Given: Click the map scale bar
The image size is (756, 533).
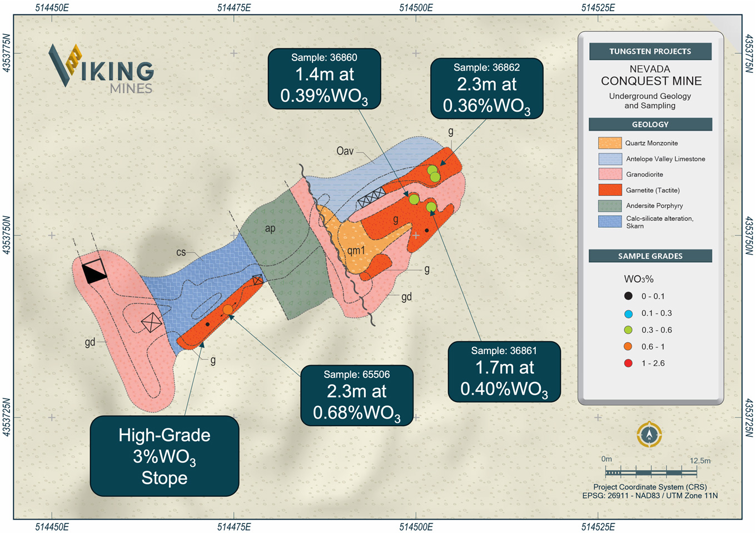Looking at the screenshot, I should click(x=650, y=472).
